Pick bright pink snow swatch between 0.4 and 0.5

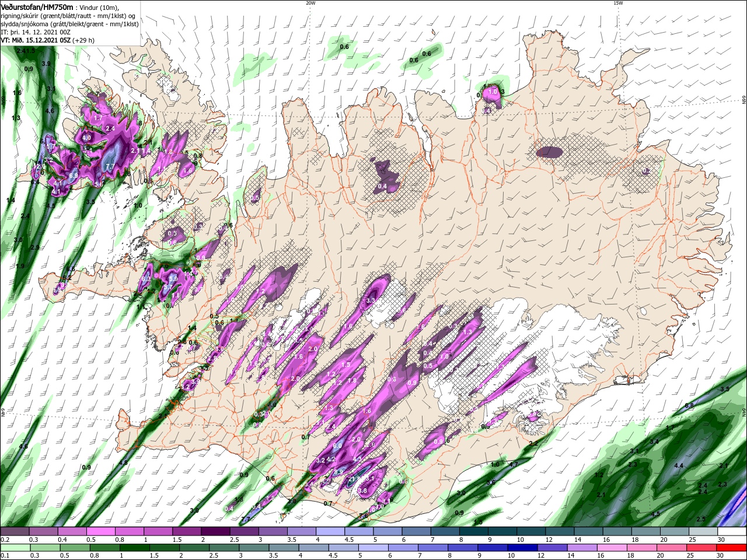pos(72,532)
